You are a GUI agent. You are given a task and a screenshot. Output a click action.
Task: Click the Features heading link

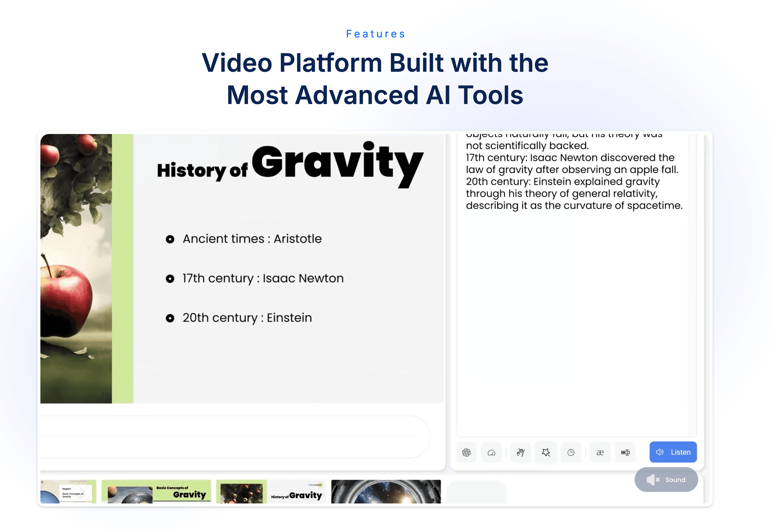pos(375,34)
